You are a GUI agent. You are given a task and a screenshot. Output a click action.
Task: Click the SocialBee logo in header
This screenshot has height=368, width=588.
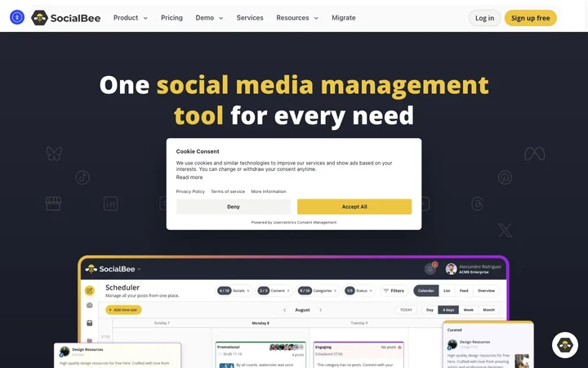(x=66, y=18)
